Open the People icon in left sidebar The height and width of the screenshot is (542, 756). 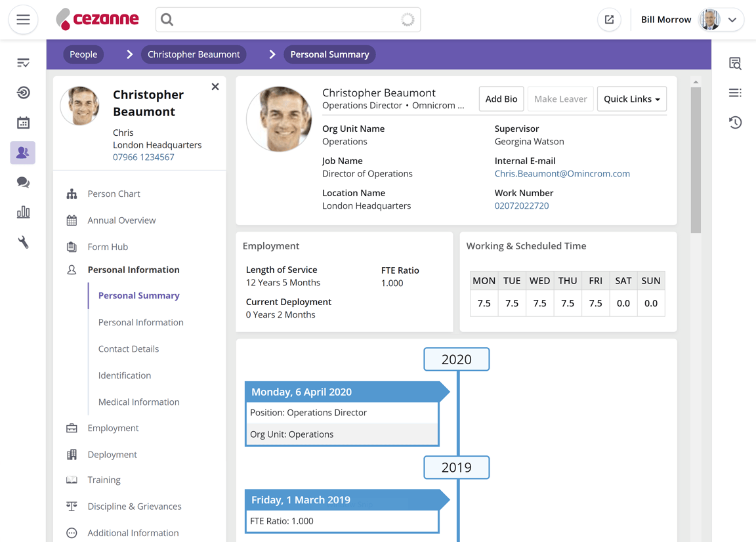[x=23, y=153]
